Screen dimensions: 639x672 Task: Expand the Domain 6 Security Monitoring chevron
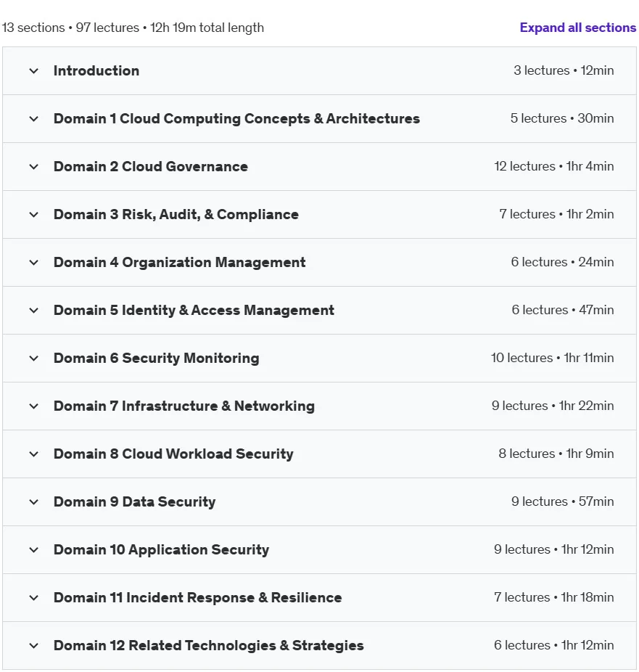[x=34, y=358]
